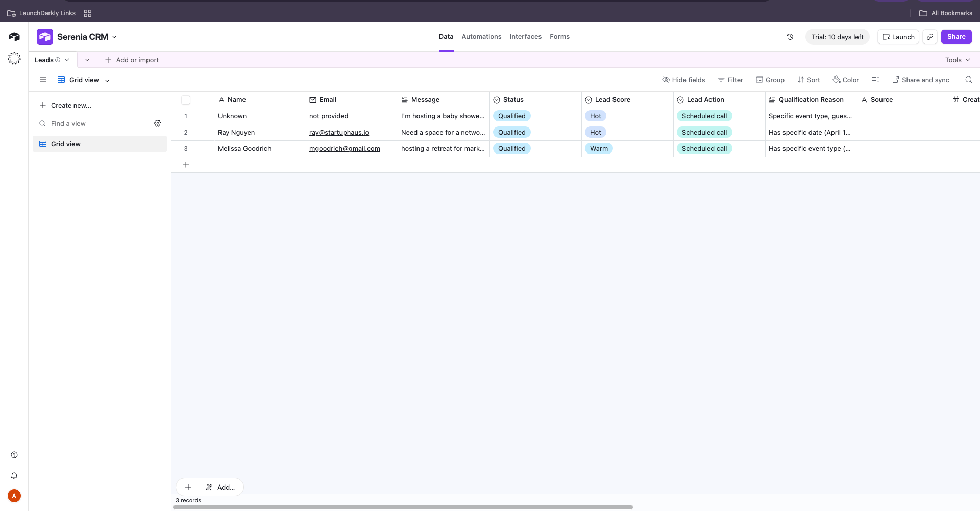Viewport: 980px width, 511px height.
Task: Expand Create new... section
Action: point(65,105)
